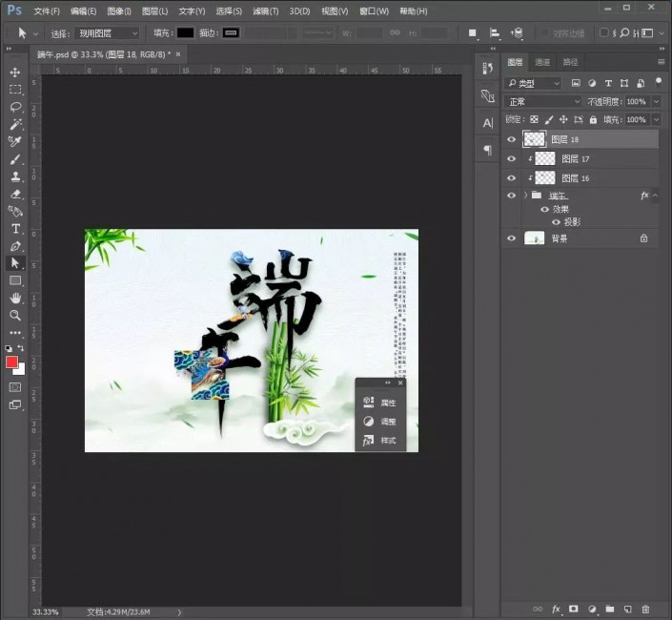Open the 选择 现用图层 dropdown
672x620 pixels.
coord(107,33)
